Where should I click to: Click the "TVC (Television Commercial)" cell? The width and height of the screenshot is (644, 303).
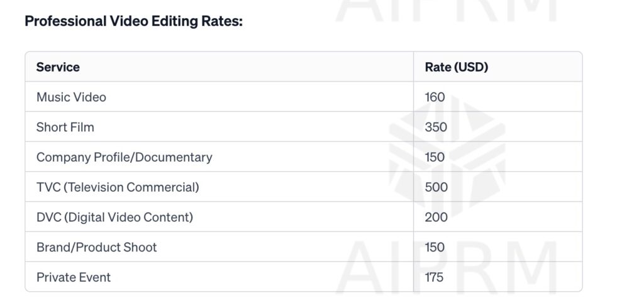(118, 187)
